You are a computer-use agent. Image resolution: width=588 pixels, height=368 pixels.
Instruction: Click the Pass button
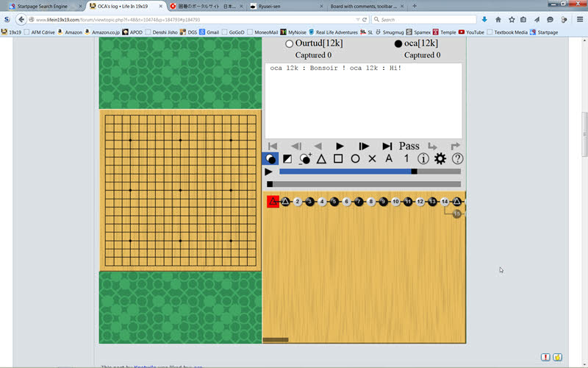click(x=409, y=146)
